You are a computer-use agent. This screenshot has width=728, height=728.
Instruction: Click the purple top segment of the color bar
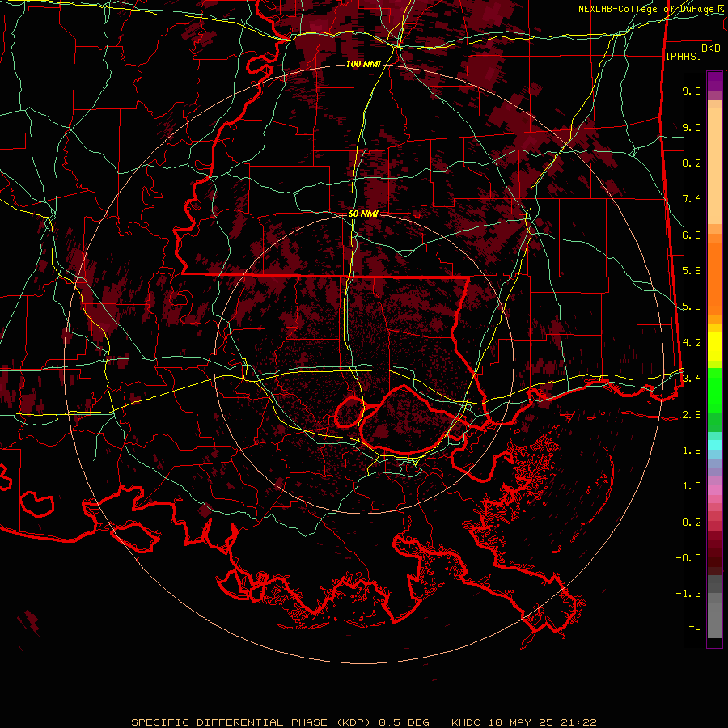(714, 81)
